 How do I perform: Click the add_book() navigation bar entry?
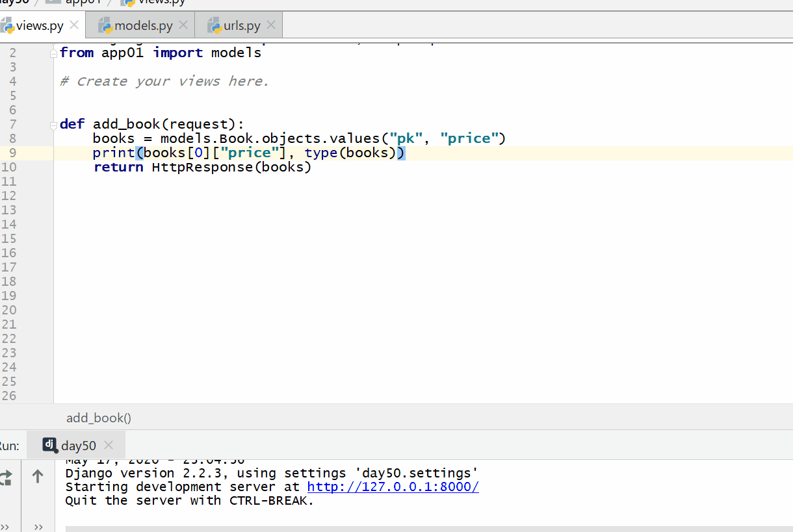point(98,418)
